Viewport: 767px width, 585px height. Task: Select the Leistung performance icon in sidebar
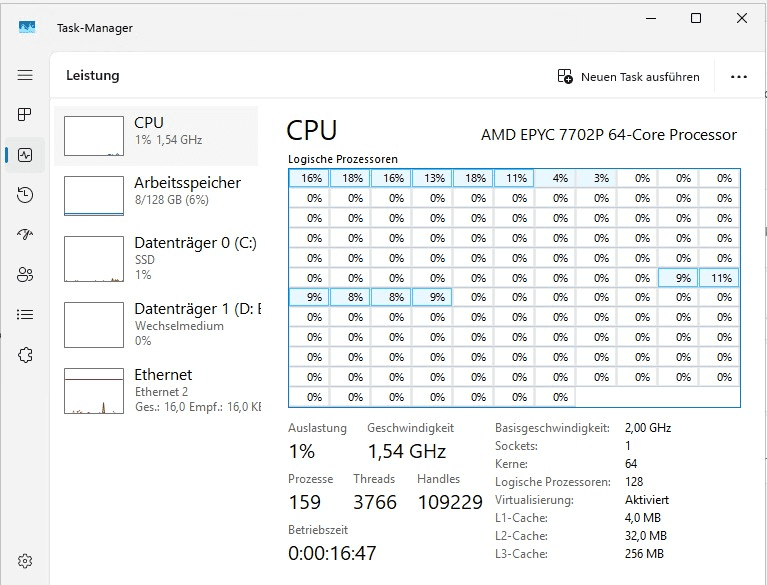click(x=25, y=155)
